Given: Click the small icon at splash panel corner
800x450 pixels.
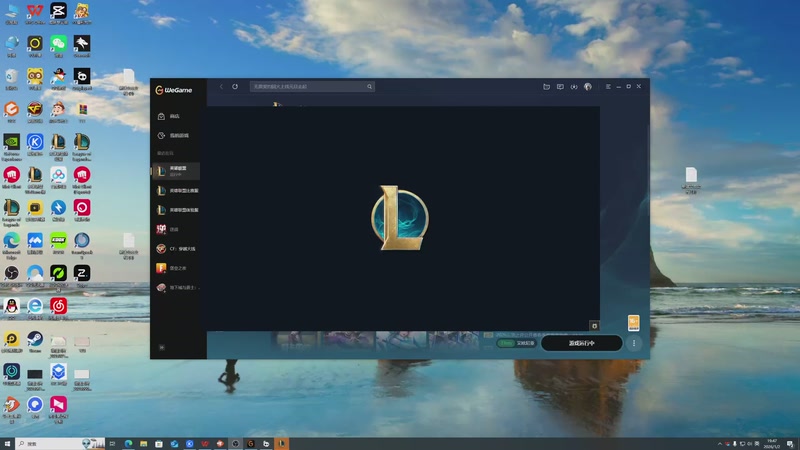Looking at the screenshot, I should pyautogui.click(x=594, y=326).
